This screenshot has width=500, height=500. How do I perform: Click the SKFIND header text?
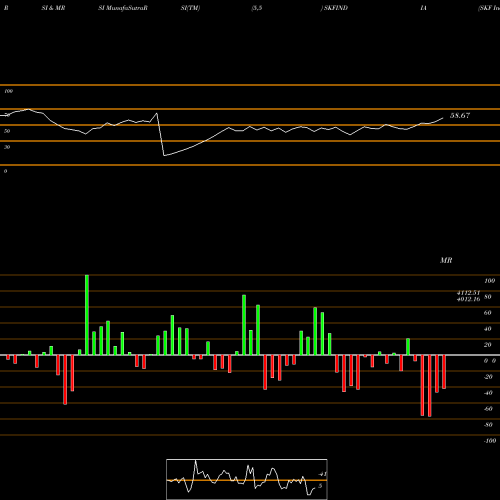click(x=336, y=8)
